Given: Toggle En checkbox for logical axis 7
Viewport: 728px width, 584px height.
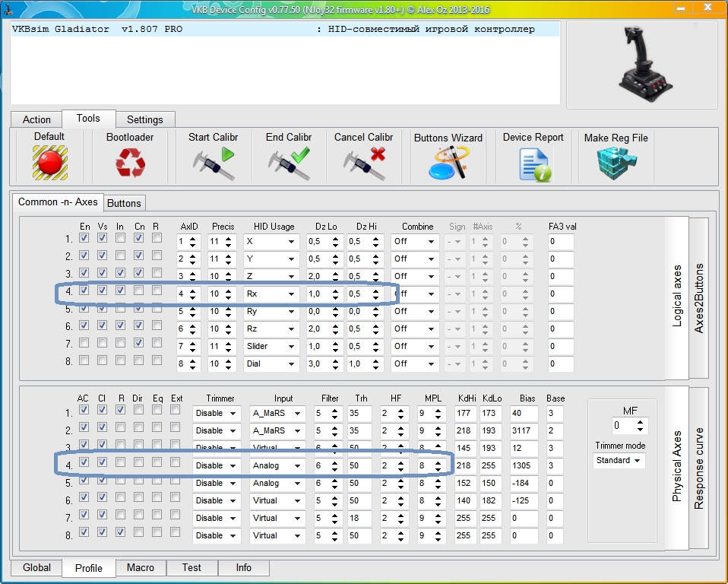Looking at the screenshot, I should [x=84, y=343].
